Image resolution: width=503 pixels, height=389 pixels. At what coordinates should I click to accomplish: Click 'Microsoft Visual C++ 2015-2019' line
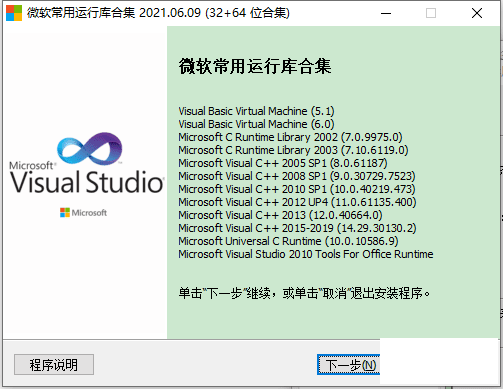tap(297, 228)
